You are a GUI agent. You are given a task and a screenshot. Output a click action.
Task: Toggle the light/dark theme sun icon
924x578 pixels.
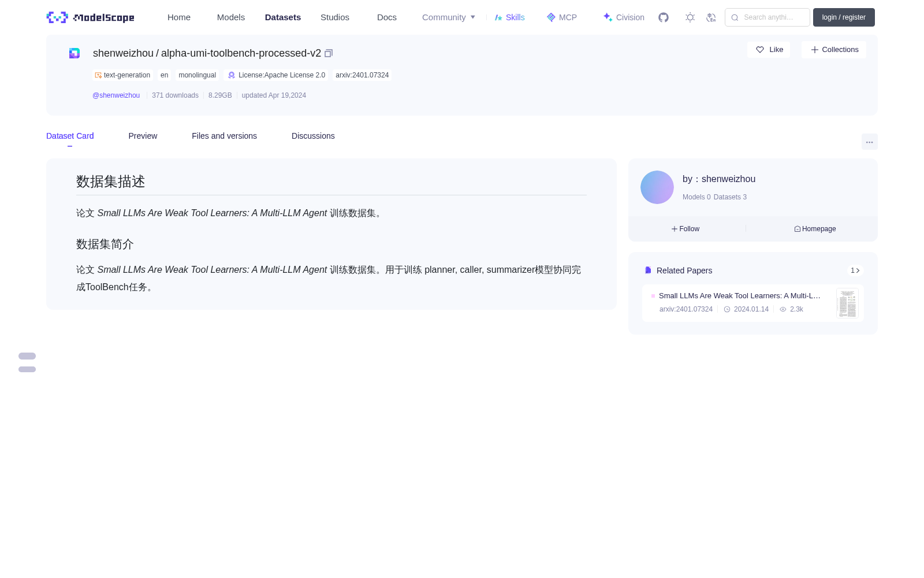(x=690, y=17)
